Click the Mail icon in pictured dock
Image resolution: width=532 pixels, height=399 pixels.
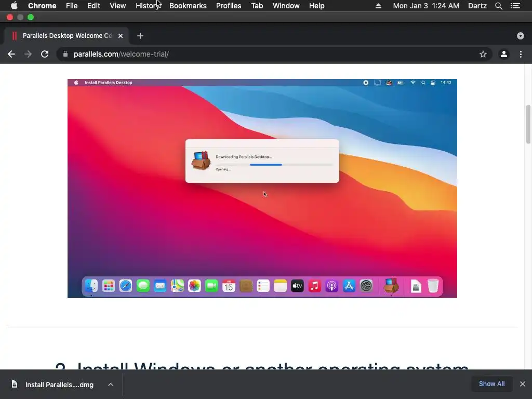(x=160, y=286)
